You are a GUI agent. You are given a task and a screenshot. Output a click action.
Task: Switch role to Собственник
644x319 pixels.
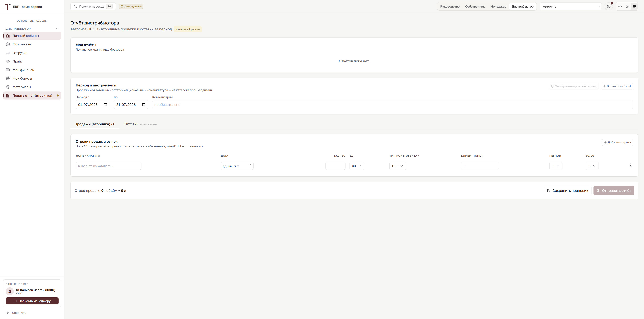pyautogui.click(x=475, y=7)
